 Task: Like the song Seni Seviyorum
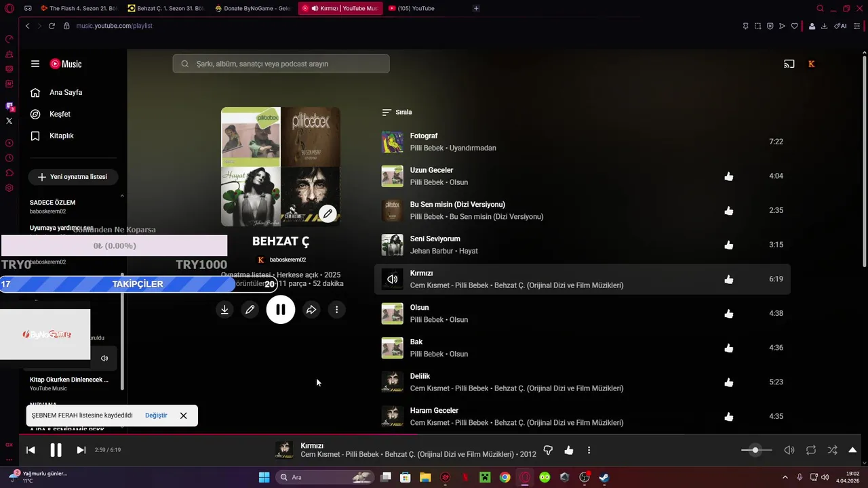pos(729,245)
